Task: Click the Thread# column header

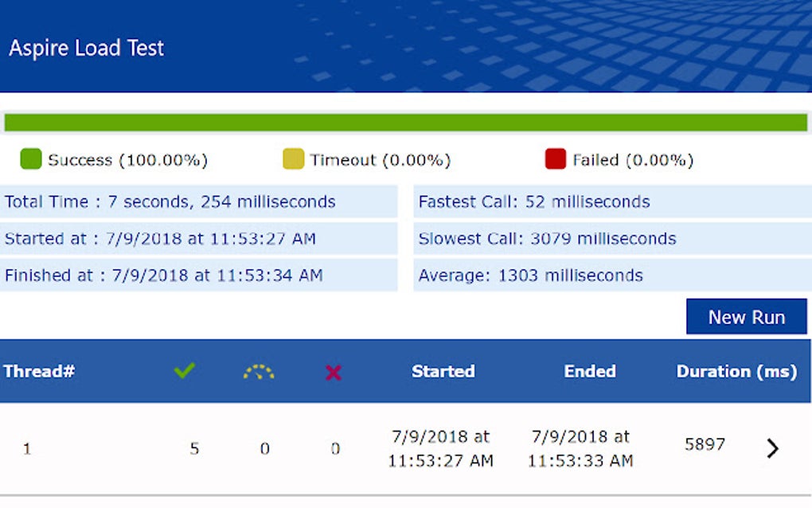Action: coord(39,371)
